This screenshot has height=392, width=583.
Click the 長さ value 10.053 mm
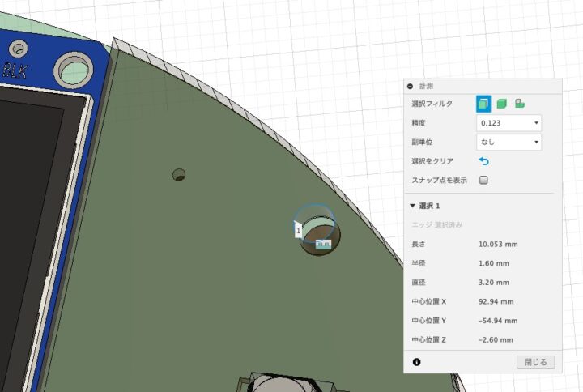click(x=498, y=244)
